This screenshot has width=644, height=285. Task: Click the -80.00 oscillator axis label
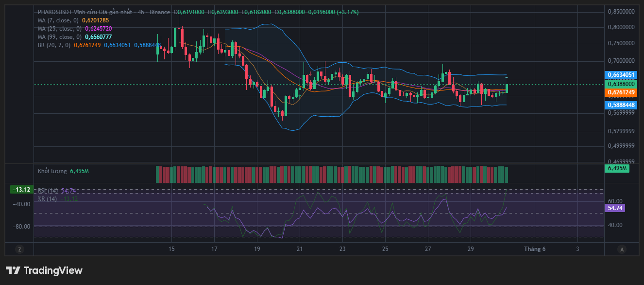pos(22,227)
